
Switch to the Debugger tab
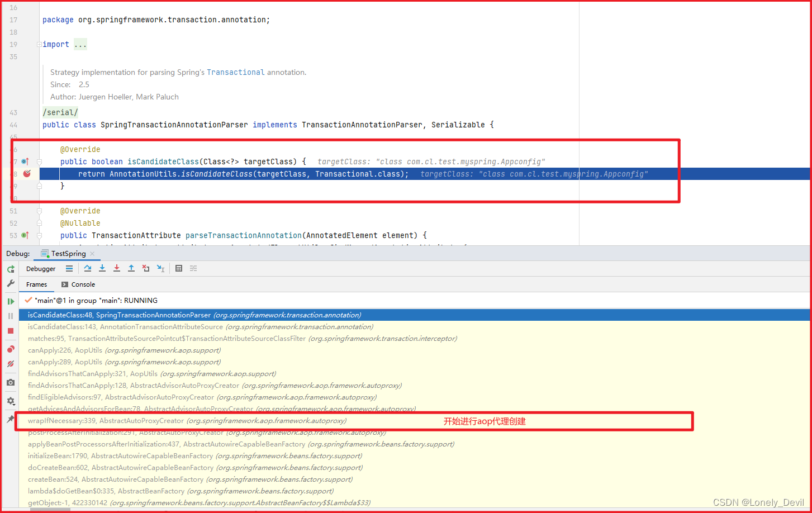pos(41,269)
